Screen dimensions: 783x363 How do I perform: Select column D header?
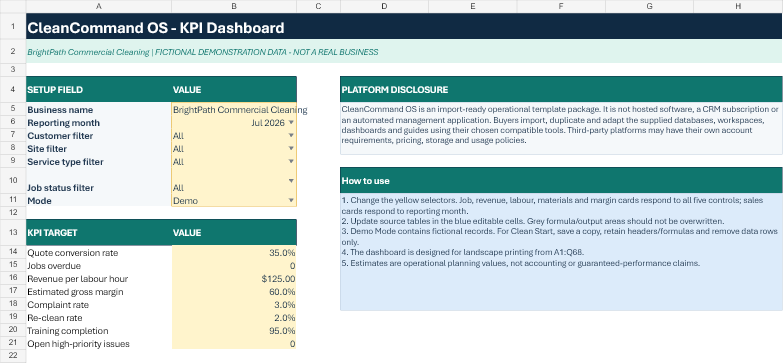pyautogui.click(x=384, y=6)
